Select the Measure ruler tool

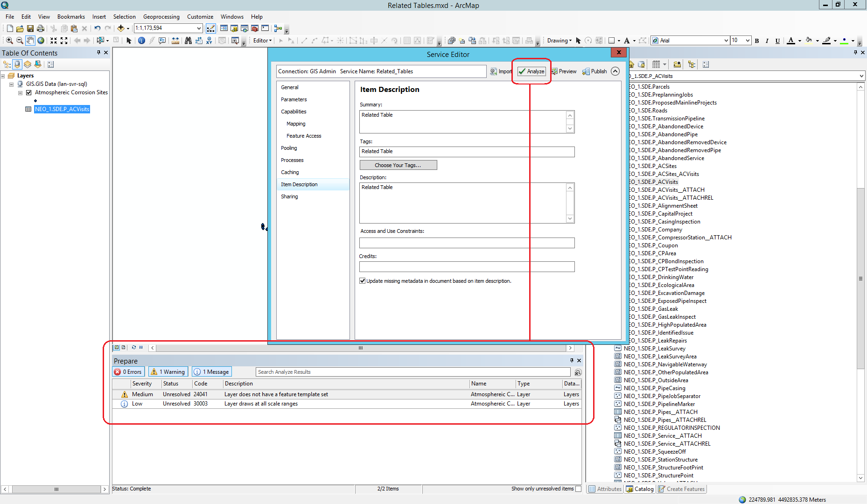click(175, 41)
